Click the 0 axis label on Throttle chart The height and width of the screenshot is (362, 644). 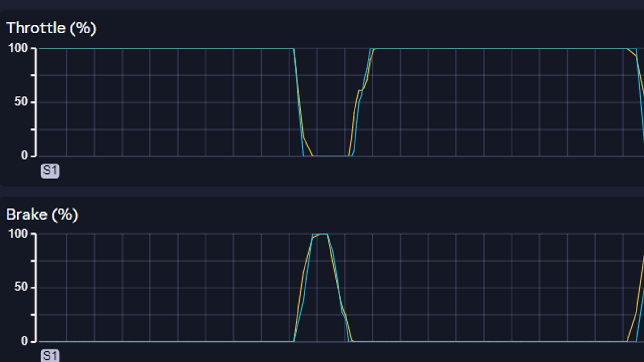pos(25,156)
